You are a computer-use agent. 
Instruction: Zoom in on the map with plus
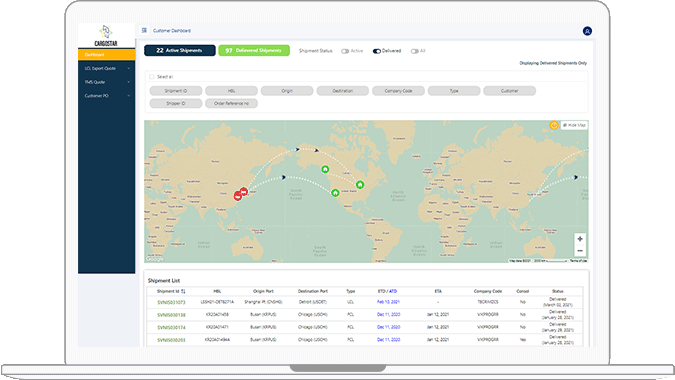pyautogui.click(x=580, y=239)
